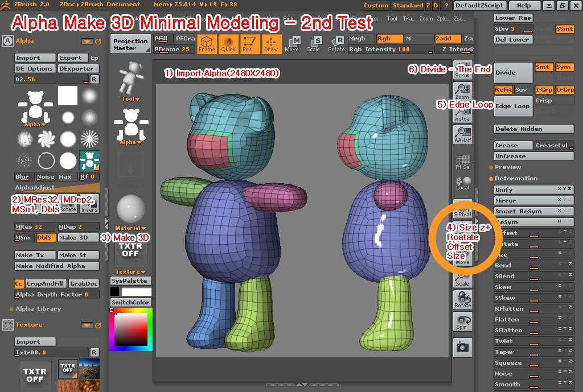Open the Tool menu in menu bar
The width and height of the screenshot is (583, 392).
pos(392,19)
